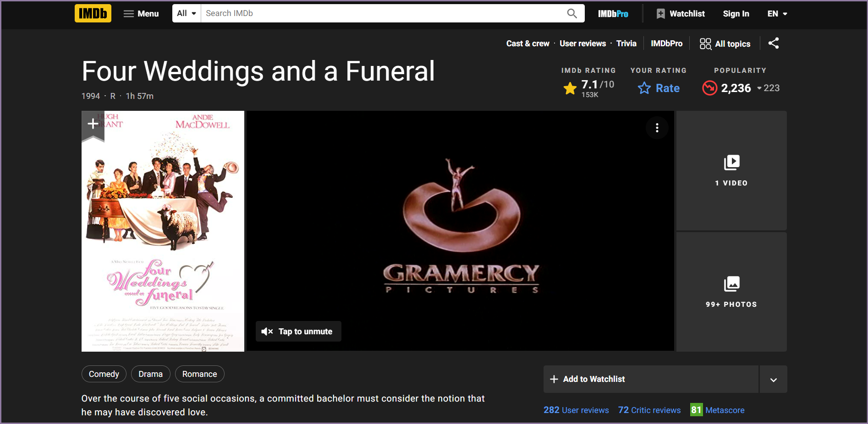Select the Drama genre chip
Viewport: 868px width, 424px height.
[x=150, y=374]
